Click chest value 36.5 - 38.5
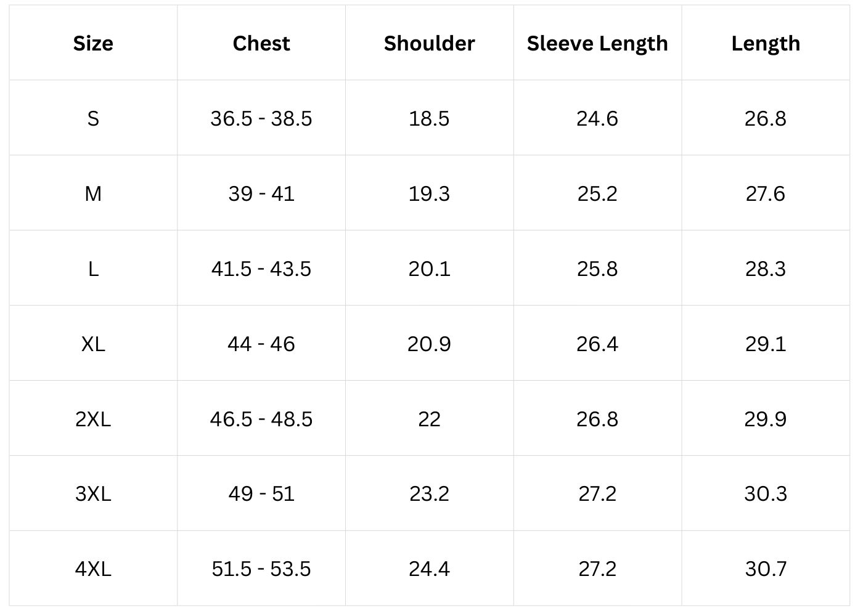 point(261,118)
